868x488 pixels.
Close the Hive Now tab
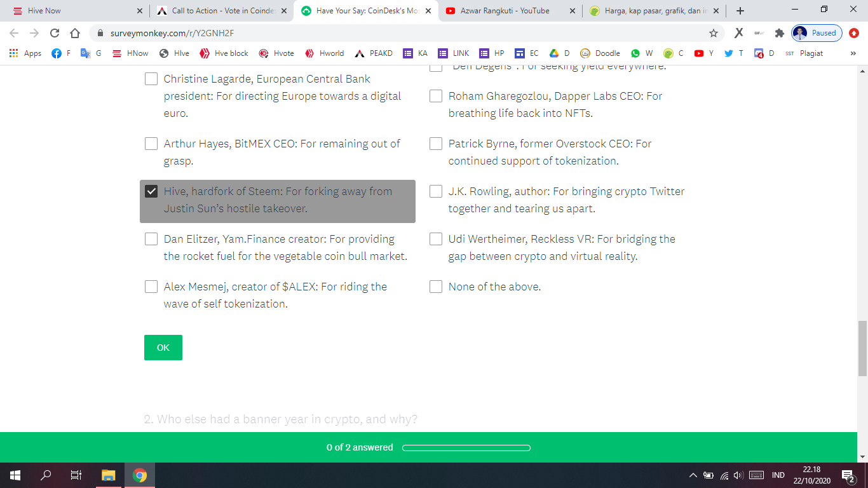click(x=140, y=11)
